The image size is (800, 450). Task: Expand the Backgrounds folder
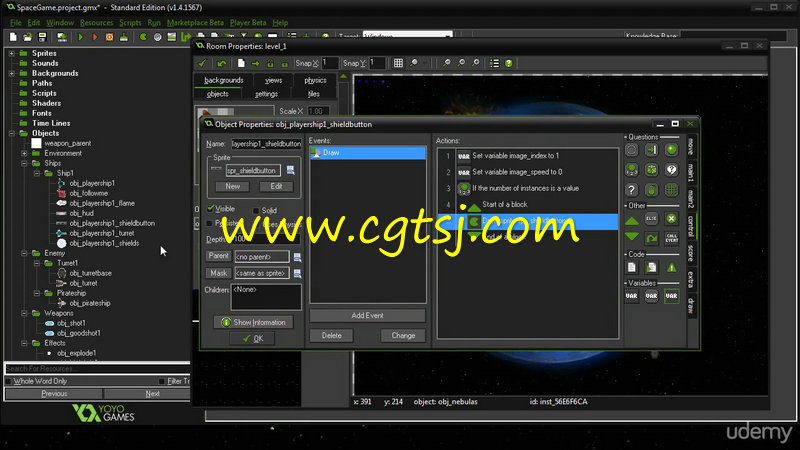click(12, 73)
